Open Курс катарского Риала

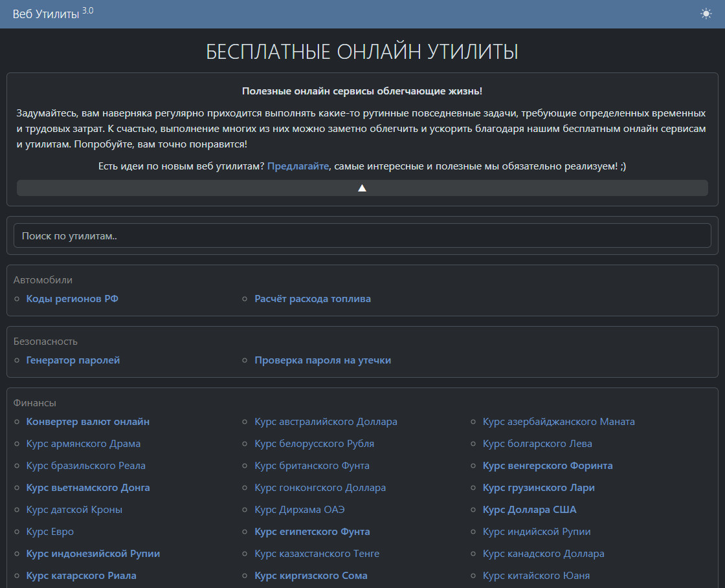point(81,576)
